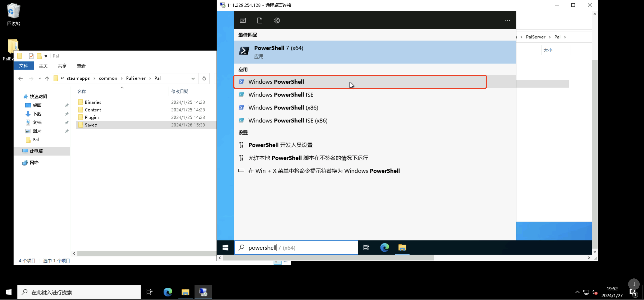The height and width of the screenshot is (300, 644).
Task: Open Edge in the remote desktop taskbar
Action: [385, 248]
